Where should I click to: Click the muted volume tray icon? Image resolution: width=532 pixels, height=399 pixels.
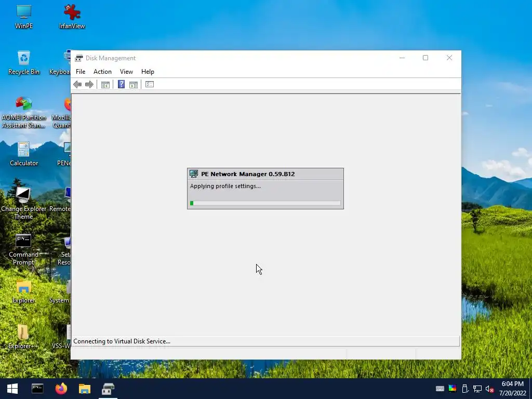click(x=489, y=389)
